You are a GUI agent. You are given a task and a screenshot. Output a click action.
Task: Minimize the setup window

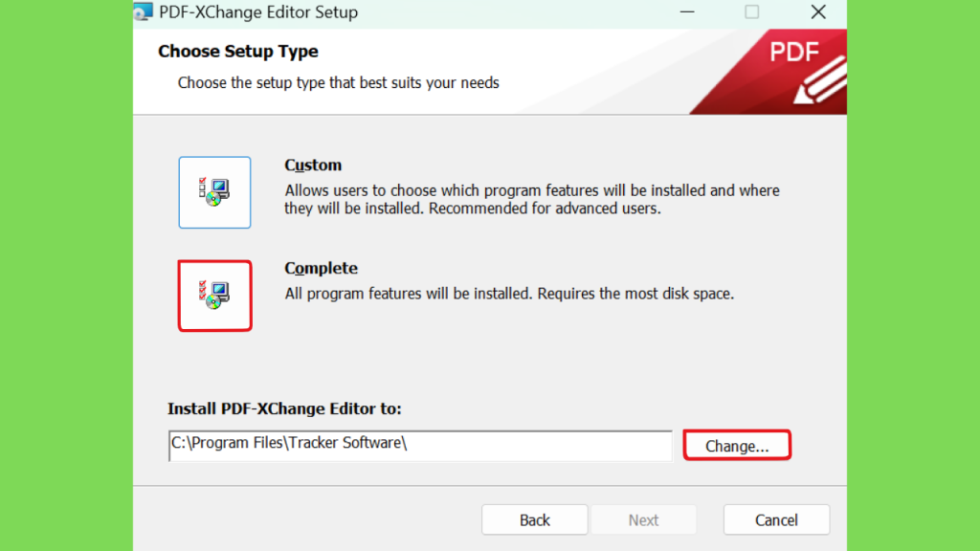[687, 11]
